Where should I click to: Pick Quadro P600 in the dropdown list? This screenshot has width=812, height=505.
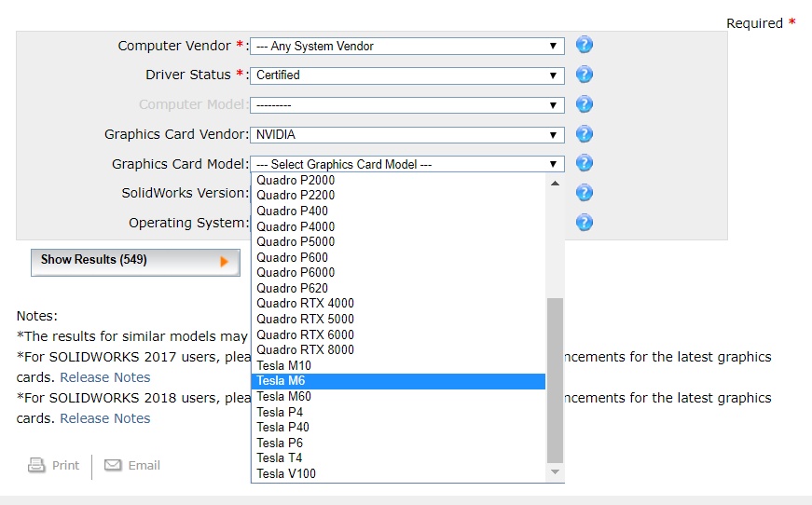pyautogui.click(x=398, y=257)
